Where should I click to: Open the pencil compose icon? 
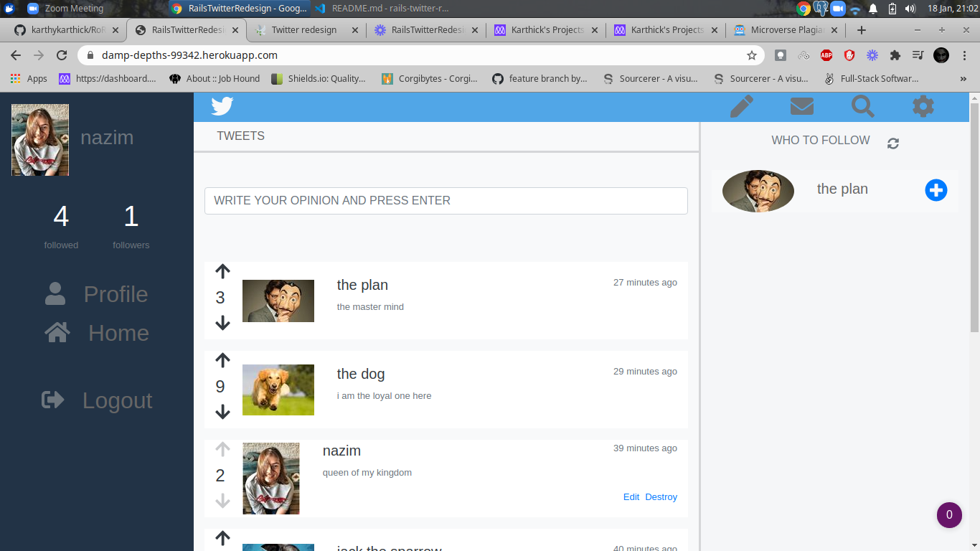[x=741, y=106]
